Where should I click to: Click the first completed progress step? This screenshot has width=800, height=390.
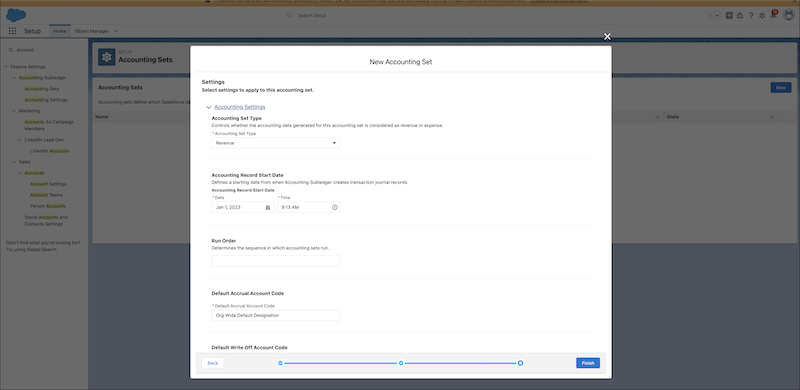click(280, 363)
